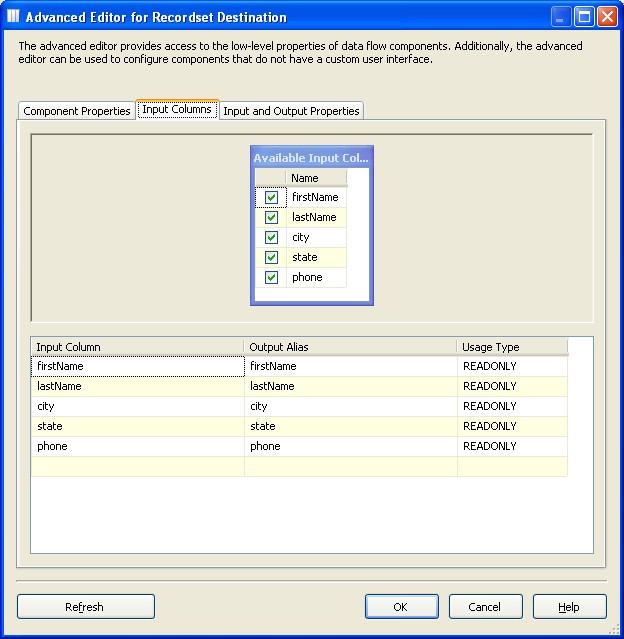This screenshot has width=624, height=639.
Task: Open Usage Type dropdown for phone row
Action: point(512,446)
